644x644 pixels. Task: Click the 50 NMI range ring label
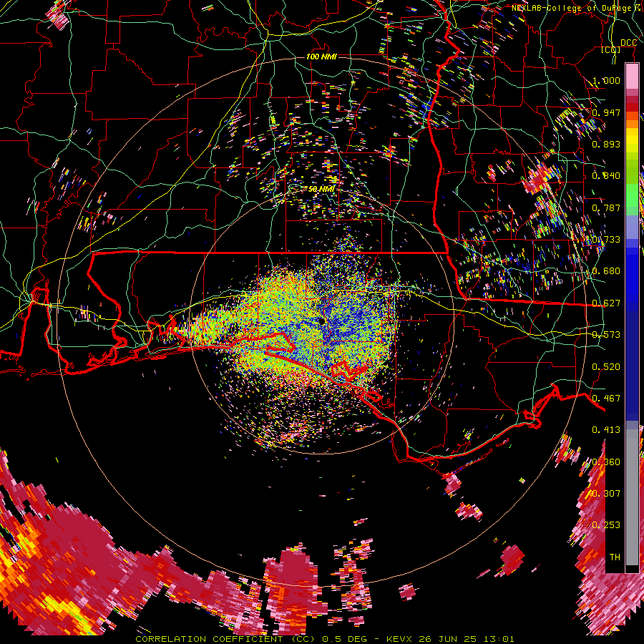point(321,189)
